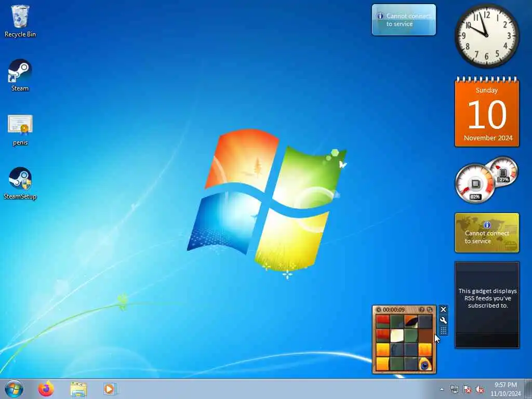Image resolution: width=532 pixels, height=399 pixels.
Task: Launch Windows Media Player from the taskbar
Action: (x=110, y=389)
